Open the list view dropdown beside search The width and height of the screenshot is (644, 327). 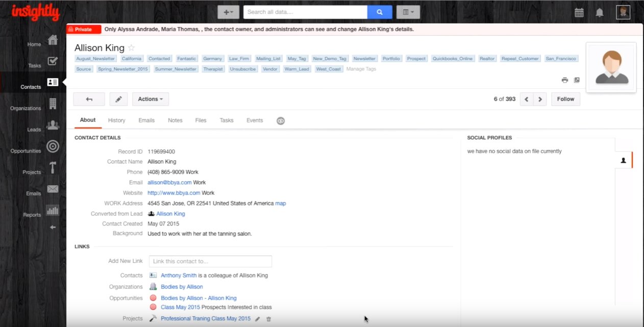coord(408,12)
